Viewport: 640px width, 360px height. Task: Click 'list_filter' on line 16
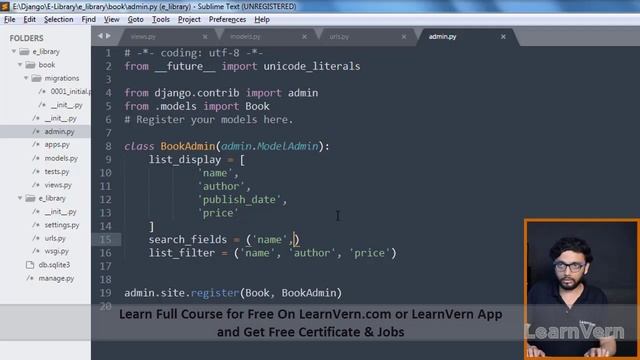(182, 253)
